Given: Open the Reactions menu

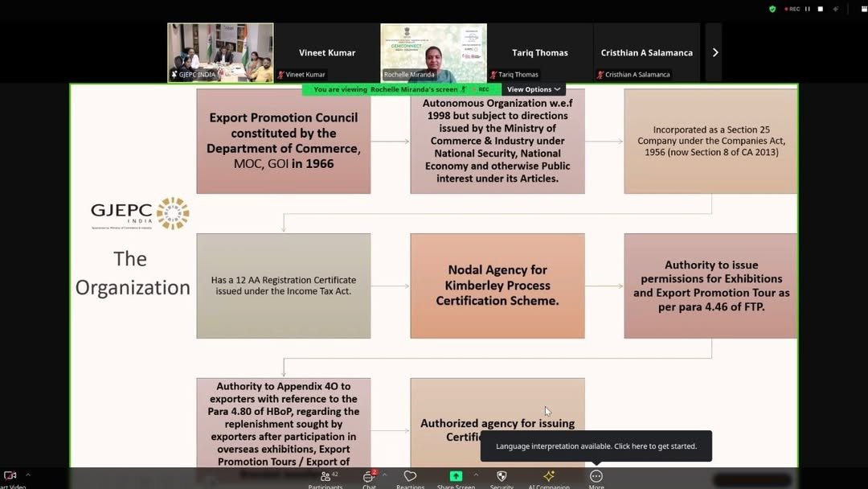Looking at the screenshot, I should [x=410, y=479].
